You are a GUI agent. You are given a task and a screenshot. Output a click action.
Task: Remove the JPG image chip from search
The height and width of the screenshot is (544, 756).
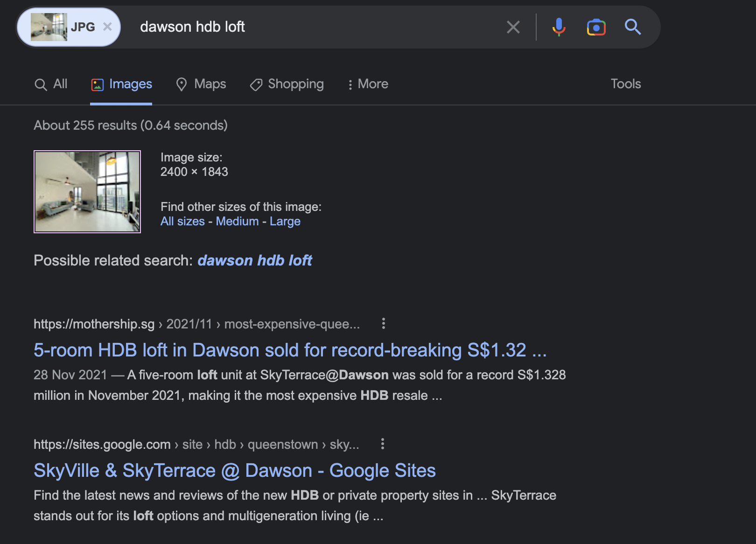tap(107, 27)
